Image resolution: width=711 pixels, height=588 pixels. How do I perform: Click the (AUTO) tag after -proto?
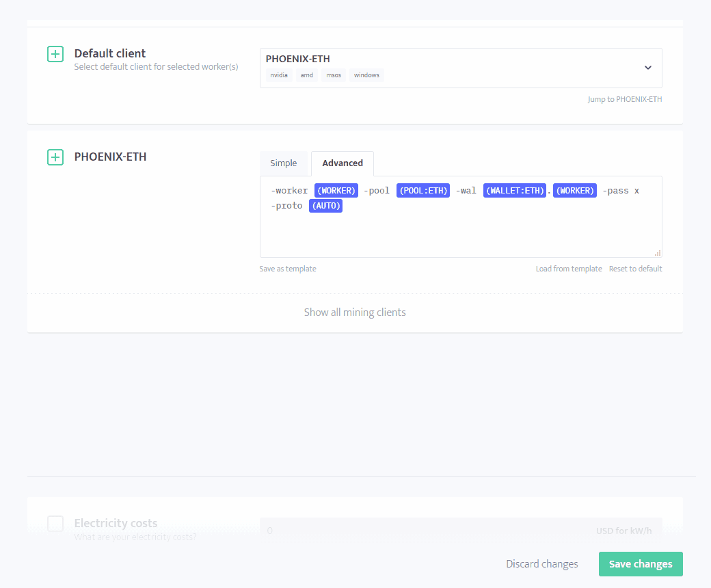tap(325, 205)
